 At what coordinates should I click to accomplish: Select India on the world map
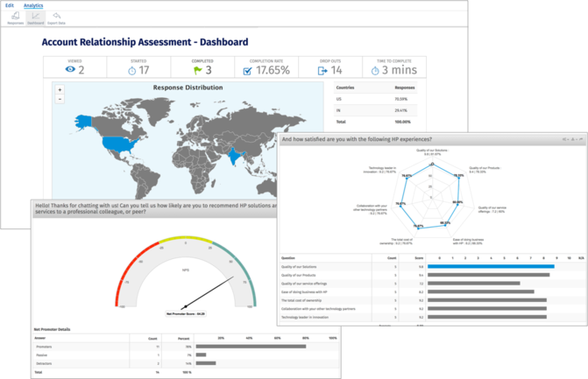(234, 156)
